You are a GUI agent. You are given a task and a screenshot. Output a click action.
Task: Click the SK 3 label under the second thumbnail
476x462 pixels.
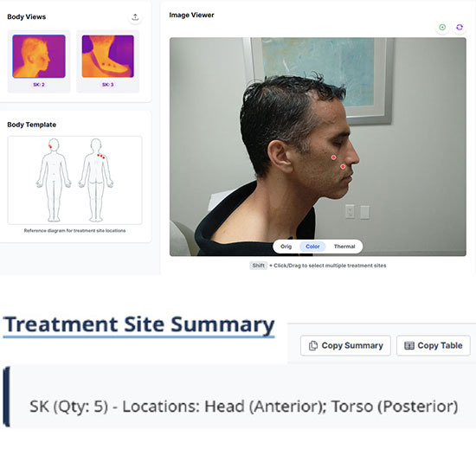108,85
